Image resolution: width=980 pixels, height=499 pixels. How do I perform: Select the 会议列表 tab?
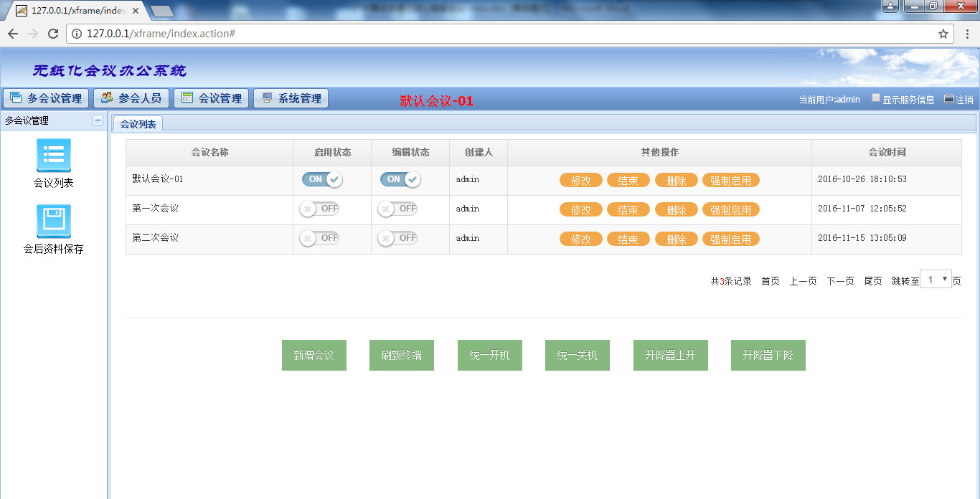tap(138, 124)
